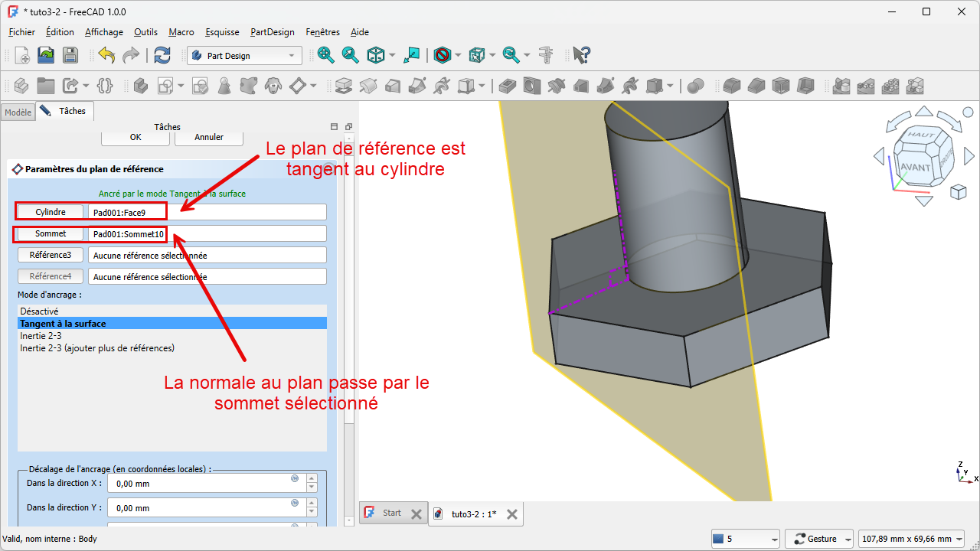
Task: Click the Refresh recompute icon
Action: pos(162,55)
